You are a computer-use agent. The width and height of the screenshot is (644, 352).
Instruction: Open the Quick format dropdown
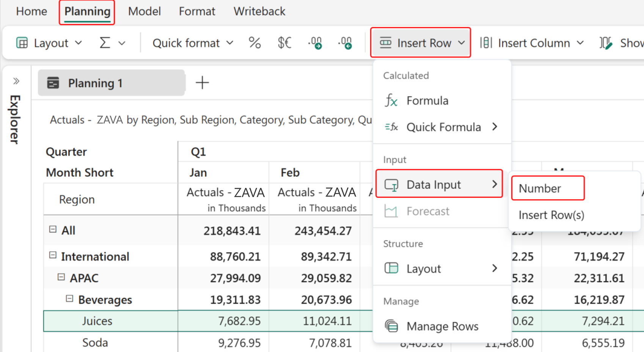coord(193,43)
